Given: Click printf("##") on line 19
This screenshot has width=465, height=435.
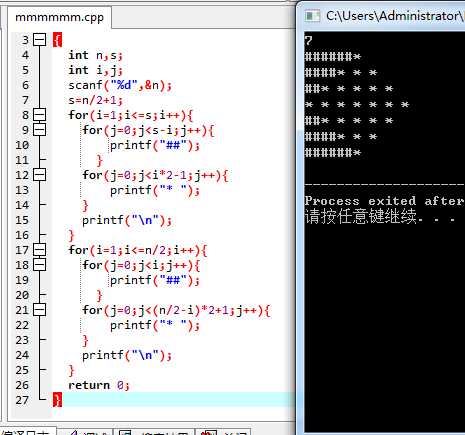Looking at the screenshot, I should [155, 280].
